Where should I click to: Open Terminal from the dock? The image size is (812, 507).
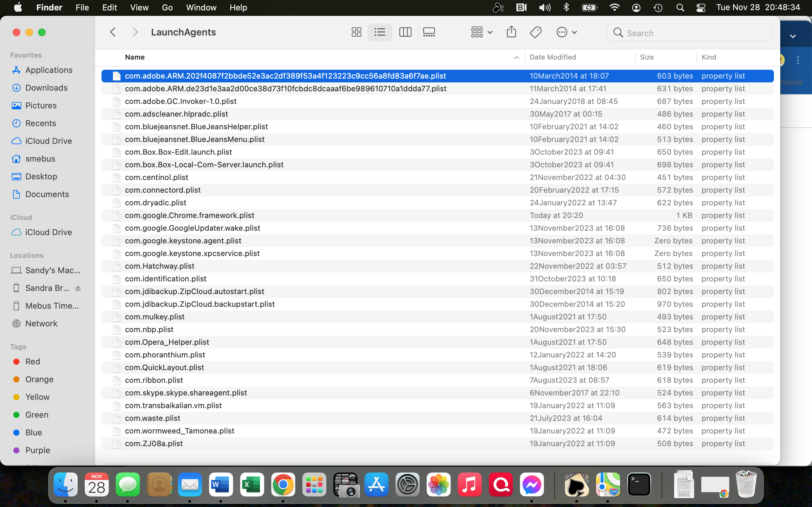pos(639,485)
